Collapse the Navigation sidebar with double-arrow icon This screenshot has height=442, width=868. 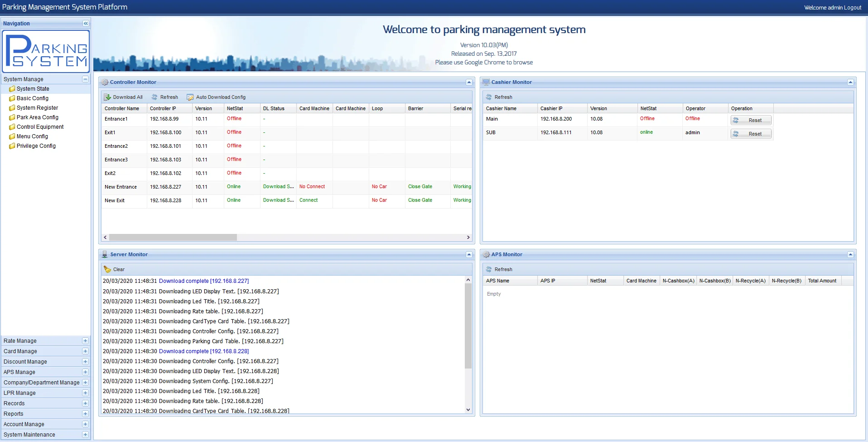click(x=86, y=23)
